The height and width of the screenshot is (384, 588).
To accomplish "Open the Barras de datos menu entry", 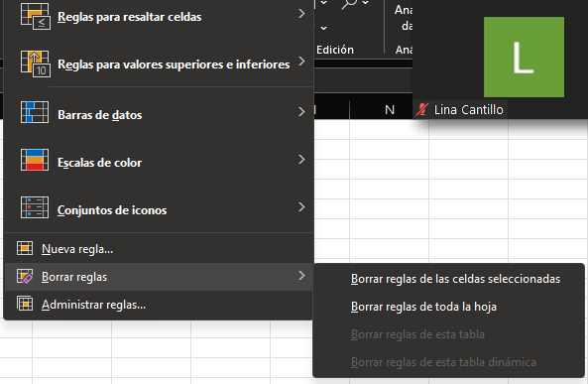I will pyautogui.click(x=159, y=112).
